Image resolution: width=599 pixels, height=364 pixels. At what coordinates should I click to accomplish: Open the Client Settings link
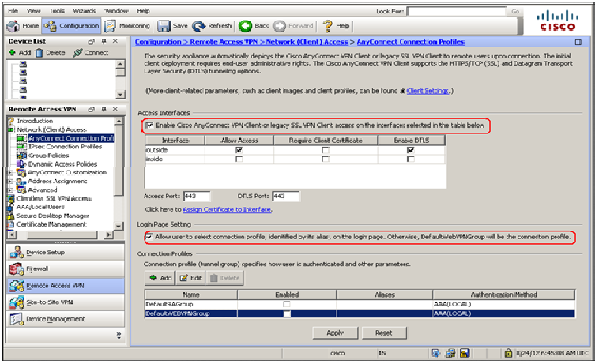click(x=428, y=91)
